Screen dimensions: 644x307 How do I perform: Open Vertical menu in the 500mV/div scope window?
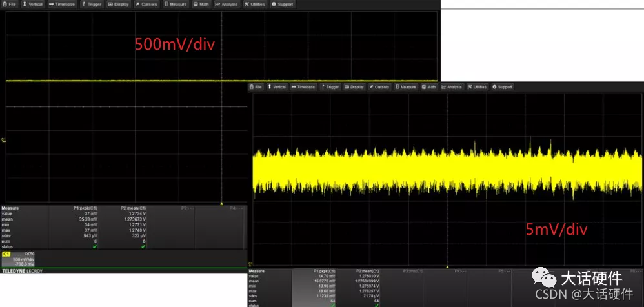pos(32,4)
